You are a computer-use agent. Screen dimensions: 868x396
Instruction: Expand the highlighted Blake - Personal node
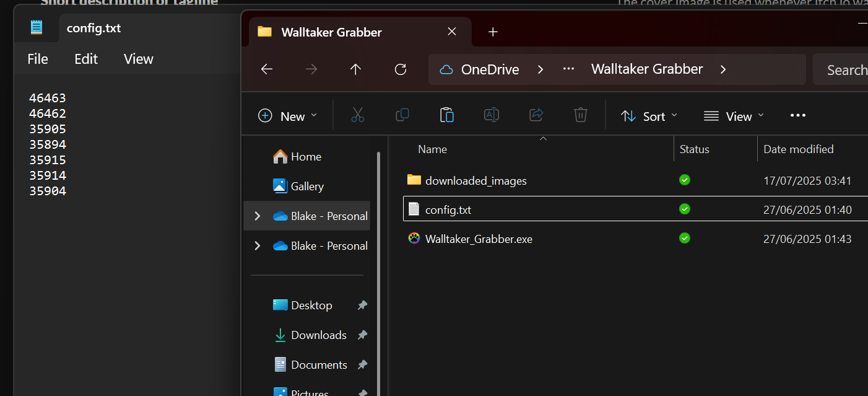click(x=258, y=216)
